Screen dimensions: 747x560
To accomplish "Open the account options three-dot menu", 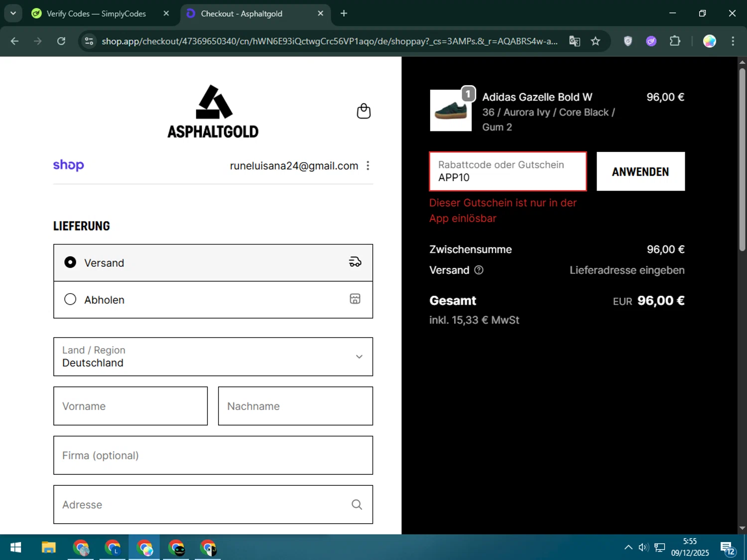I will pos(368,166).
